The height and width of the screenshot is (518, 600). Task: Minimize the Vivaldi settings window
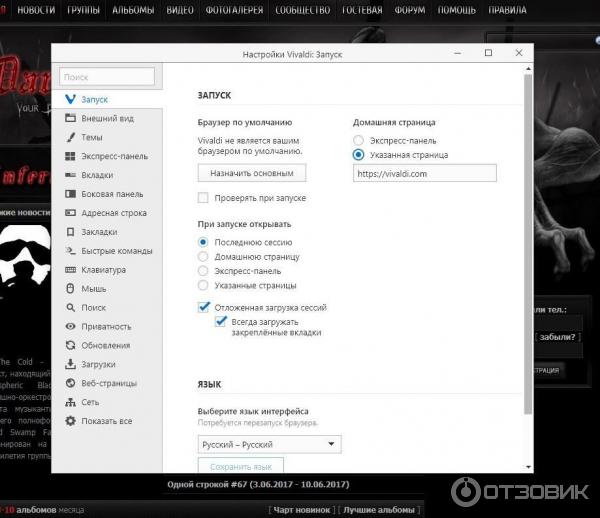tap(458, 53)
